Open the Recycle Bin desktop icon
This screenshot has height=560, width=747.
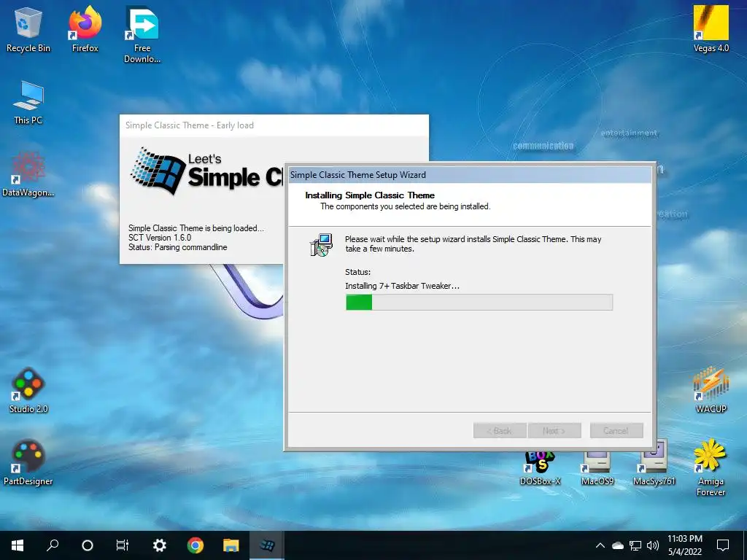(28, 29)
